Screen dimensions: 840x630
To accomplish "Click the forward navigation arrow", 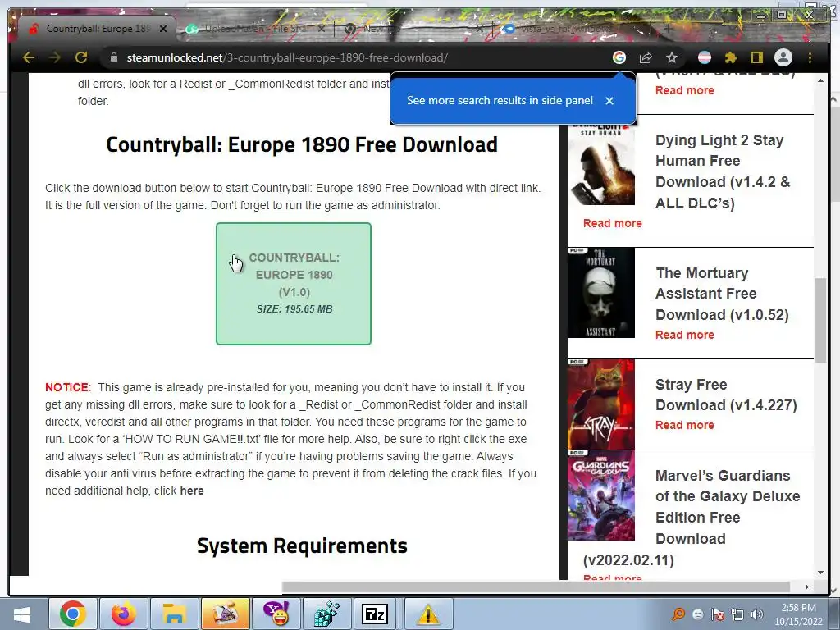I will click(55, 57).
